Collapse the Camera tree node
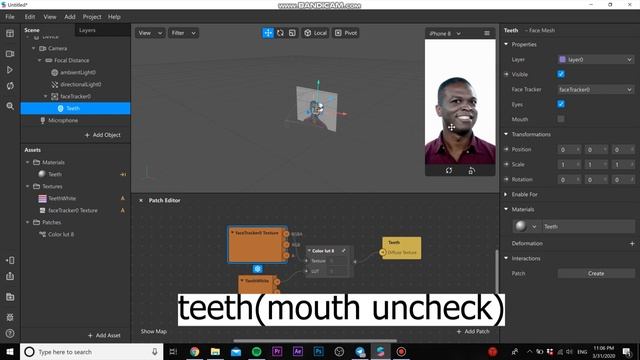This screenshot has height=360, width=640. coord(34,48)
